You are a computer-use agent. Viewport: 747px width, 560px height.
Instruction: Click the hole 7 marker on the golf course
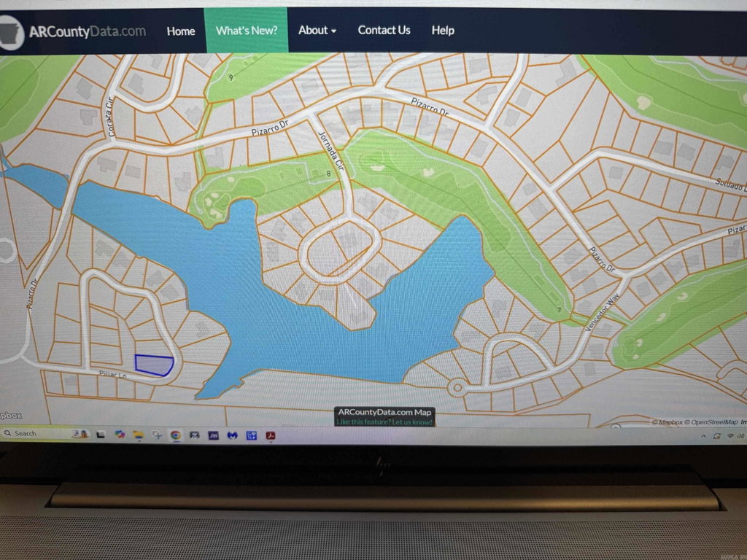point(560,310)
